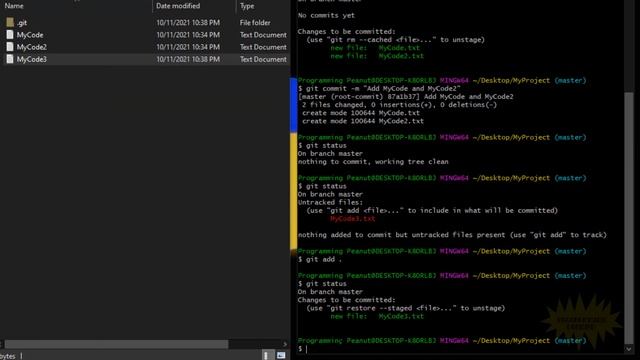Click the 'nothing to commit, working tree clean' line
The width and height of the screenshot is (640, 360).
(x=373, y=162)
